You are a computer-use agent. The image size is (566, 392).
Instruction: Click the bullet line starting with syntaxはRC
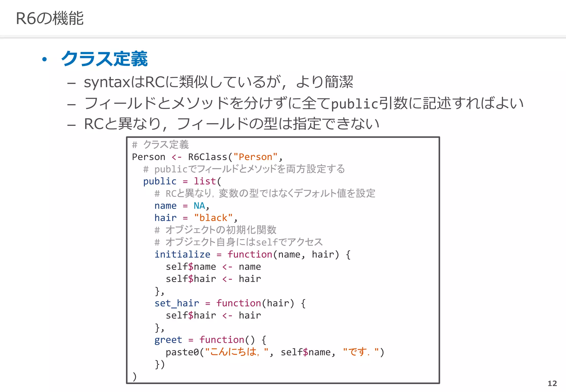tap(218, 82)
